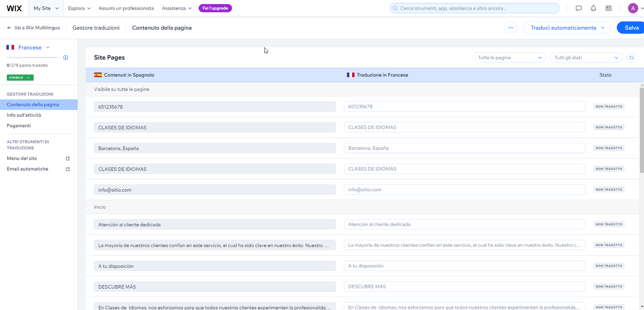Click the info icon near progress bar
This screenshot has width=644, height=310.
coord(66,58)
